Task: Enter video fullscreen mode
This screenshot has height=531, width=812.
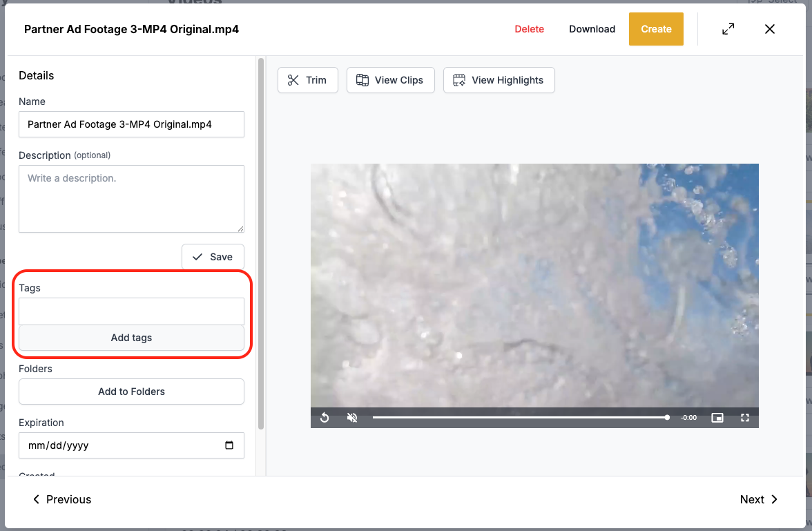Action: click(x=744, y=418)
